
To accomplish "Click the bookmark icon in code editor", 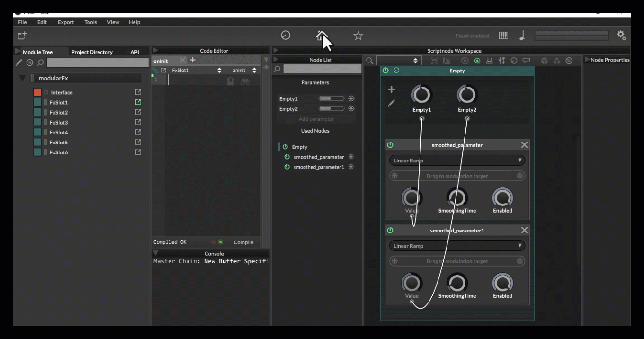I will tap(231, 81).
